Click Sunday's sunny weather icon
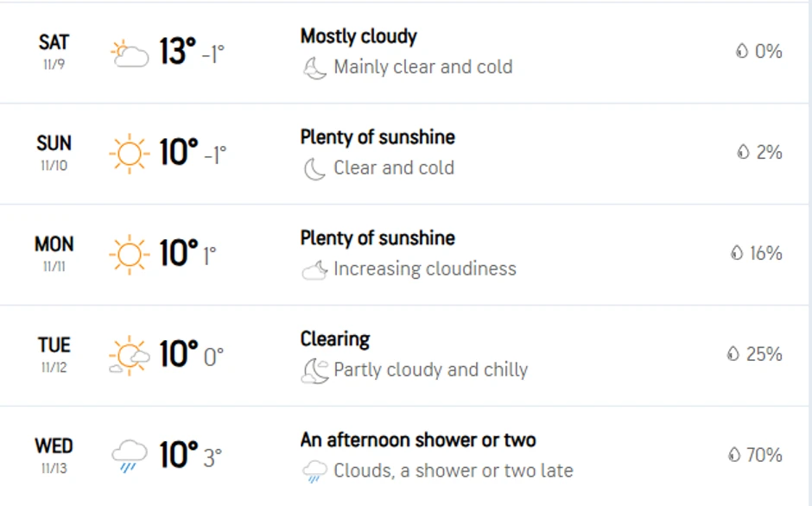This screenshot has width=812, height=506. point(130,154)
